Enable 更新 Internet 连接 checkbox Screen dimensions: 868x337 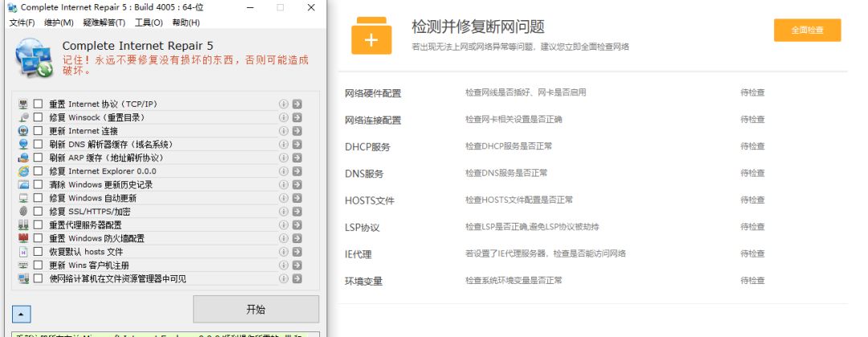coord(38,131)
